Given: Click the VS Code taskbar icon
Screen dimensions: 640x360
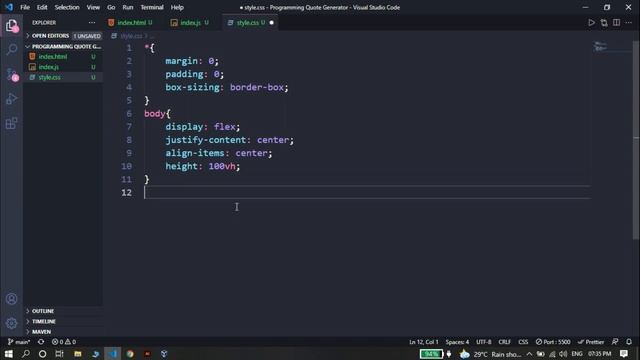Looking at the screenshot, I should (x=113, y=354).
